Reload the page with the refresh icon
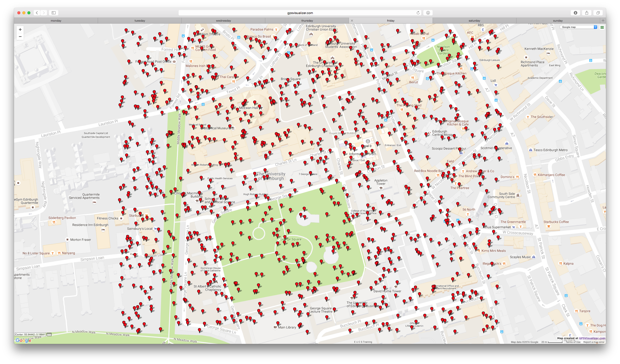 click(418, 13)
